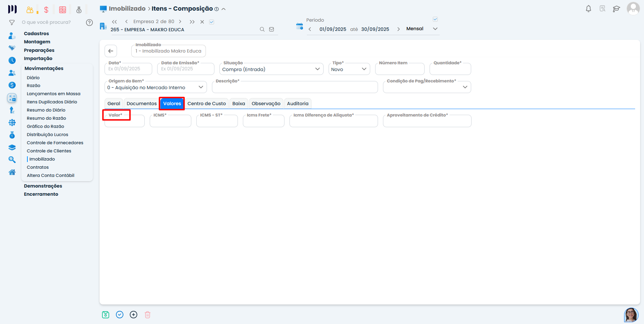Open the notifications bell
The image size is (644, 324).
[x=589, y=9]
